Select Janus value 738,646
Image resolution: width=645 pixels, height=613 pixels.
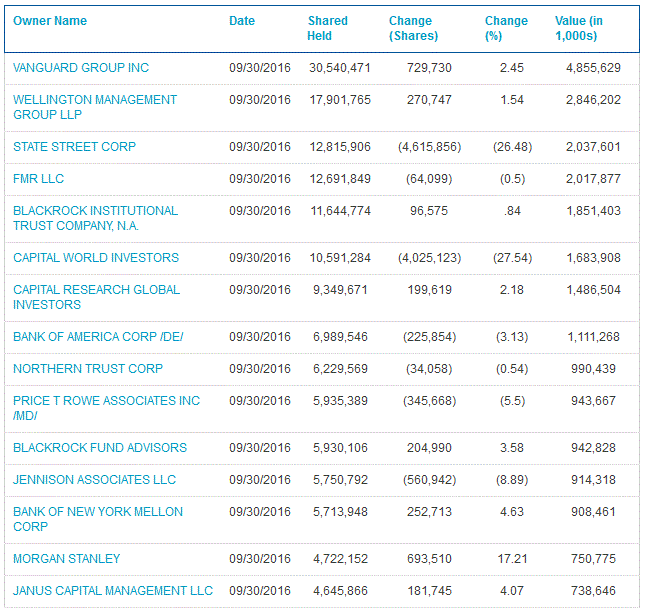pos(593,591)
